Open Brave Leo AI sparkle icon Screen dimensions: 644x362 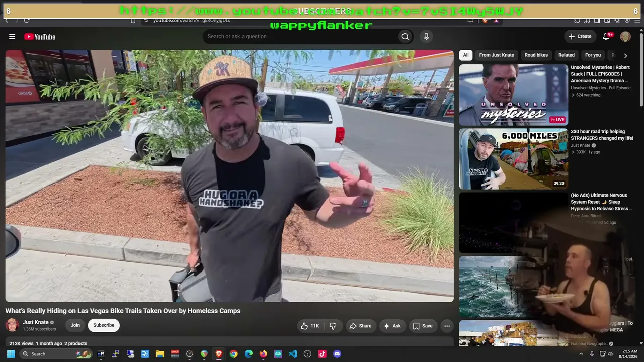pyautogui.click(x=617, y=21)
